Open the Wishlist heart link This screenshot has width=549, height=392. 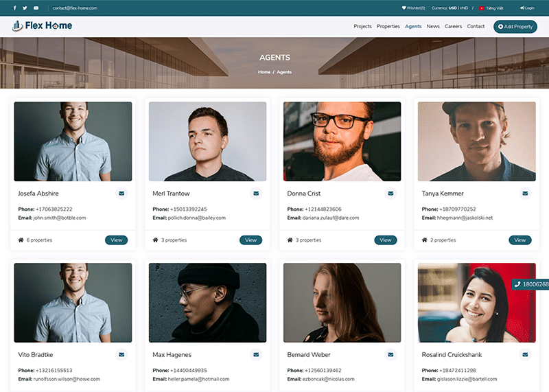coord(413,8)
